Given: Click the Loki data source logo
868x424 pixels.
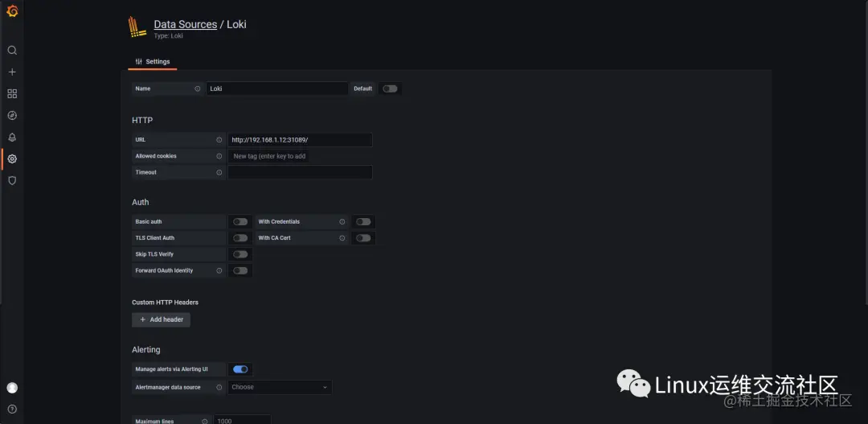Looking at the screenshot, I should click(137, 27).
